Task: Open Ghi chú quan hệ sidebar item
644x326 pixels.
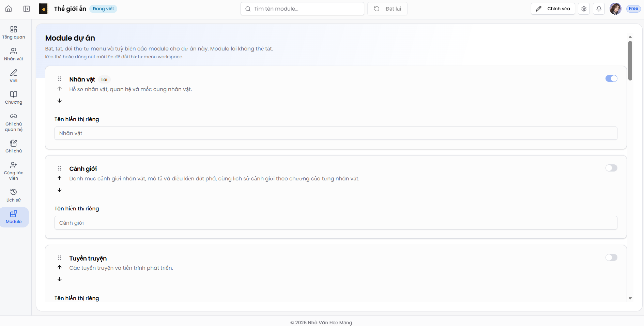Action: [14, 122]
